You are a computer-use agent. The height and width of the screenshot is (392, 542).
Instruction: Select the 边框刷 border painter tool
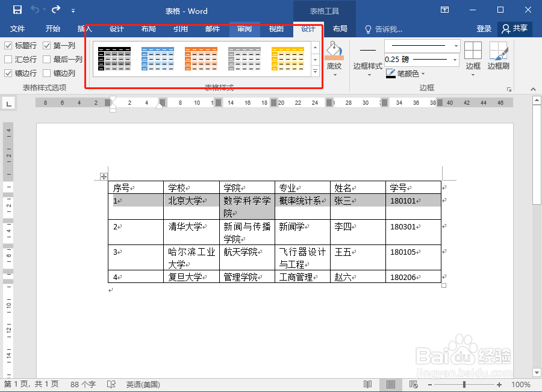coord(499,55)
